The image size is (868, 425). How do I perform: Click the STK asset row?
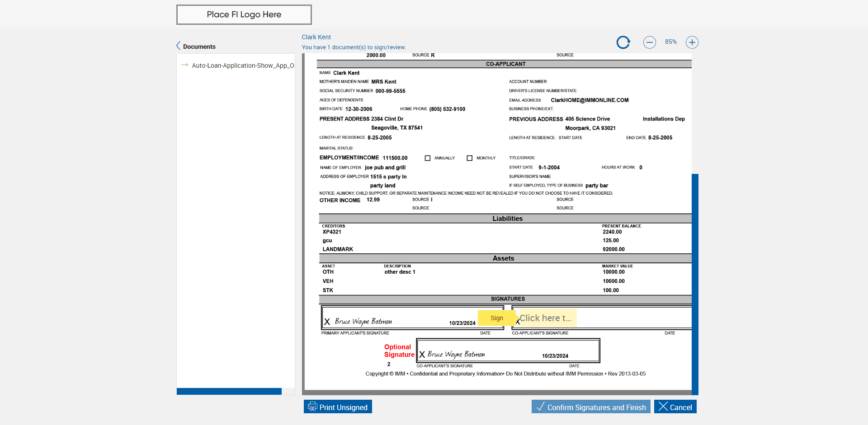(x=328, y=290)
